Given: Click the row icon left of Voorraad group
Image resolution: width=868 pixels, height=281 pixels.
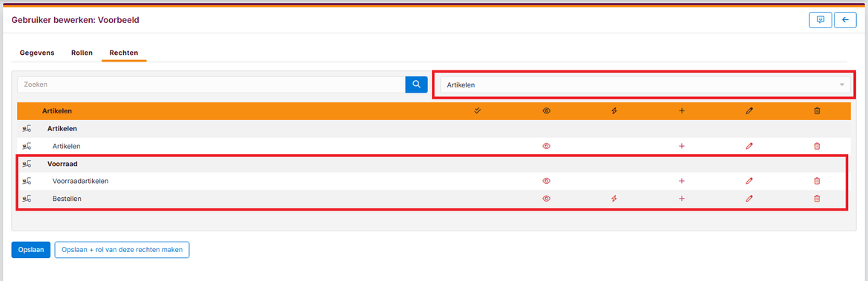Looking at the screenshot, I should click(x=27, y=164).
